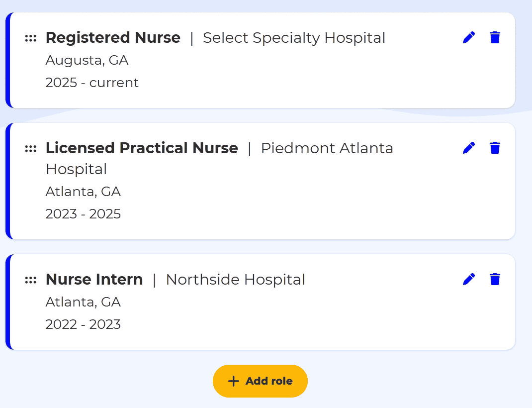Select the drag handle on the Nurse Intern card

point(31,279)
